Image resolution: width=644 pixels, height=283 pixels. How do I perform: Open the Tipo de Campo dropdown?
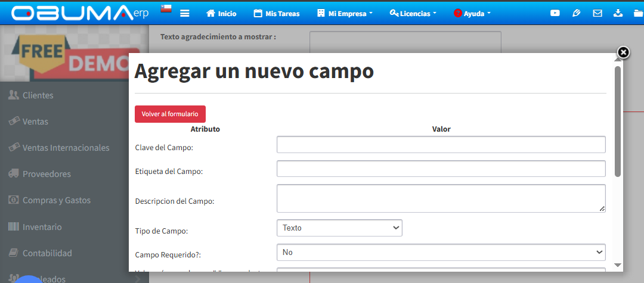(x=339, y=228)
